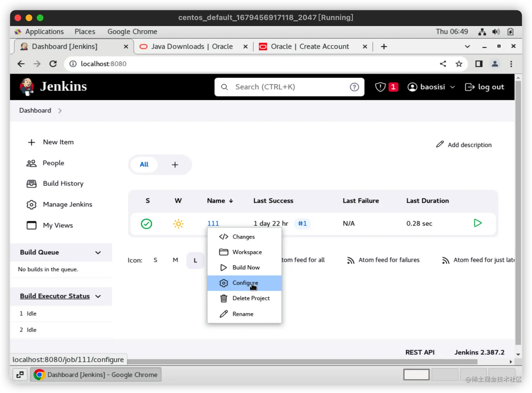Open the Places menu in the top bar
The width and height of the screenshot is (532, 393).
85,32
